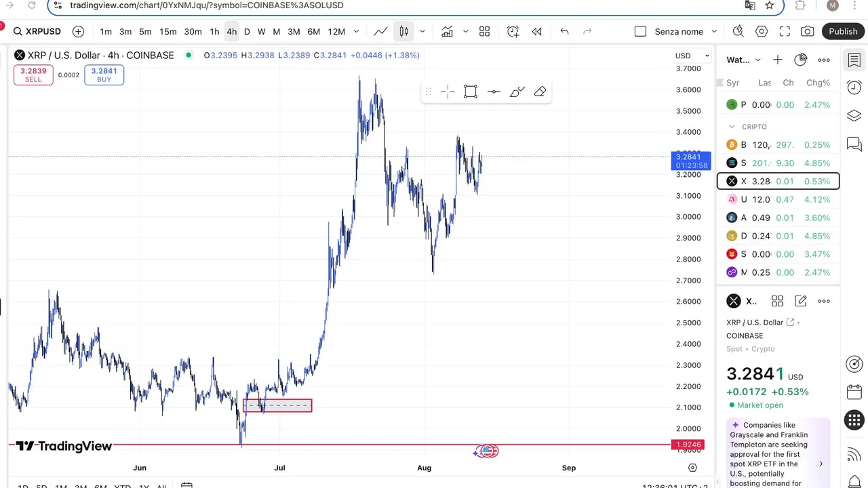Redo the chart action
Image resolution: width=868 pixels, height=488 pixels.
[587, 31]
